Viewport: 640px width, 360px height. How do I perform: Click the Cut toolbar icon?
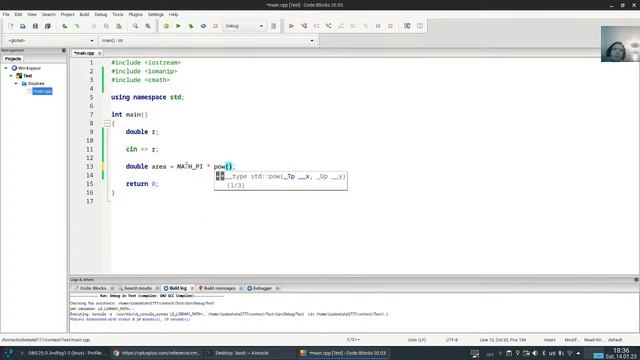(94, 26)
